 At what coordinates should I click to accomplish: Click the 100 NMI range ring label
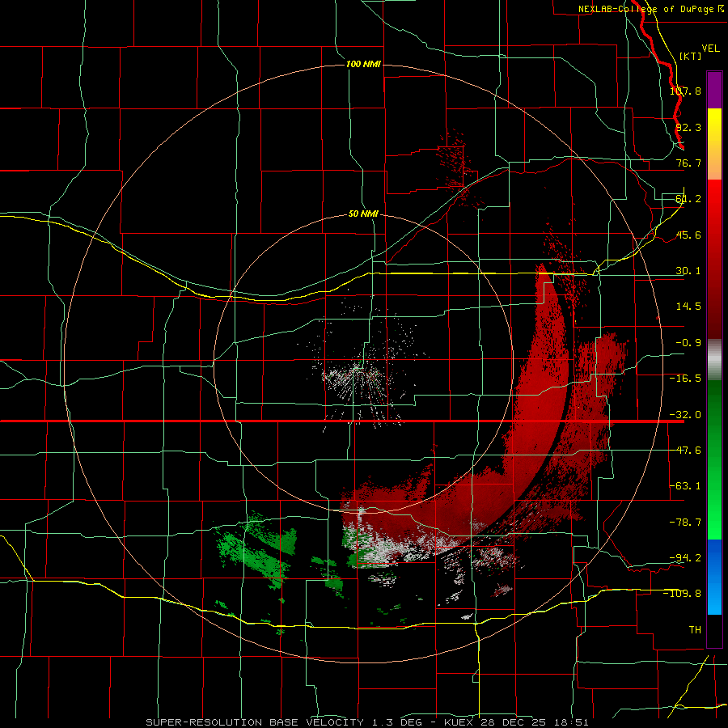(363, 64)
